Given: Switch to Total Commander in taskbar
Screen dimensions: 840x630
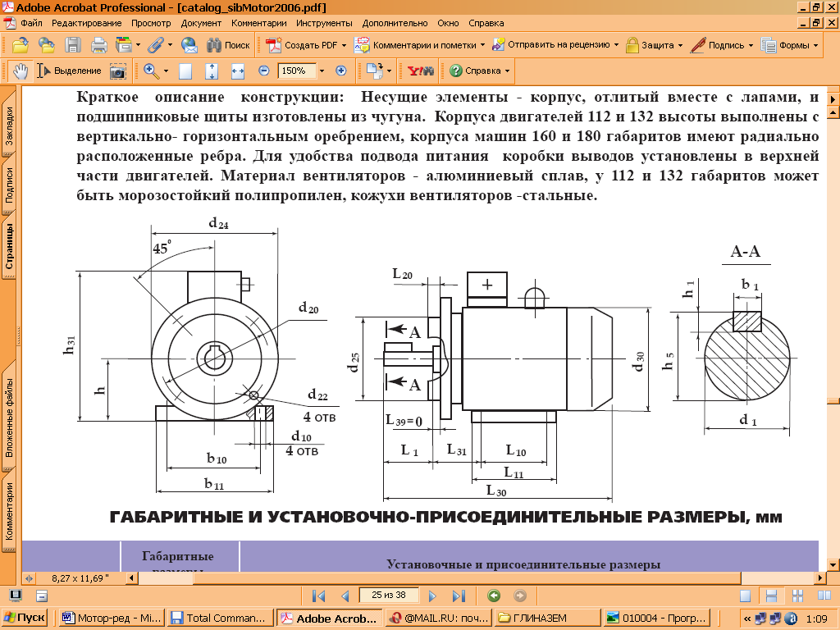Looking at the screenshot, I should pyautogui.click(x=220, y=619).
